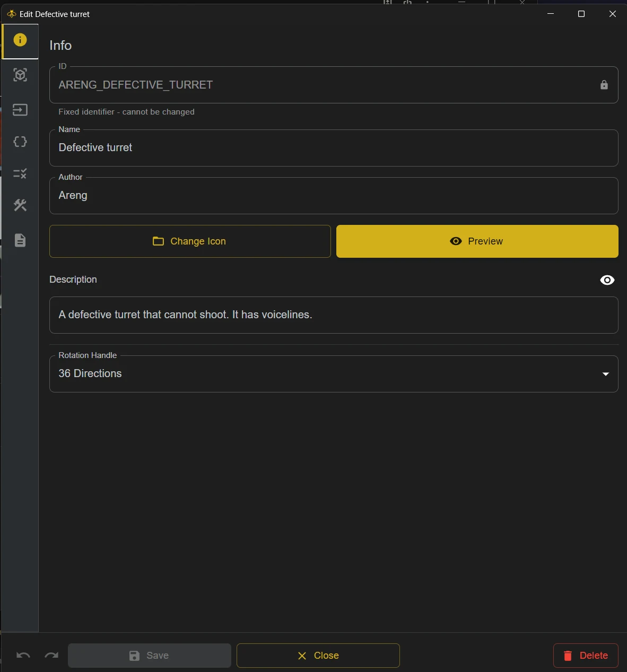Click the bee app icon in title bar
The image size is (627, 672).
12,14
